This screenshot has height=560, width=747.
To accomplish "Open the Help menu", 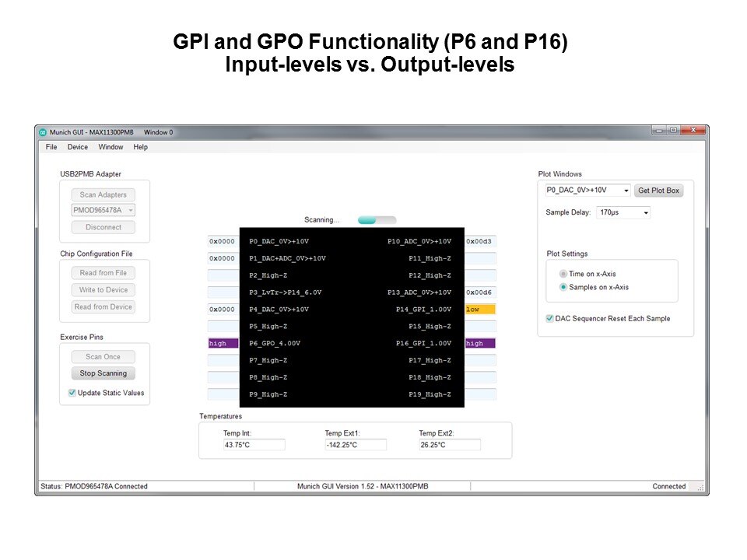I will click(141, 147).
